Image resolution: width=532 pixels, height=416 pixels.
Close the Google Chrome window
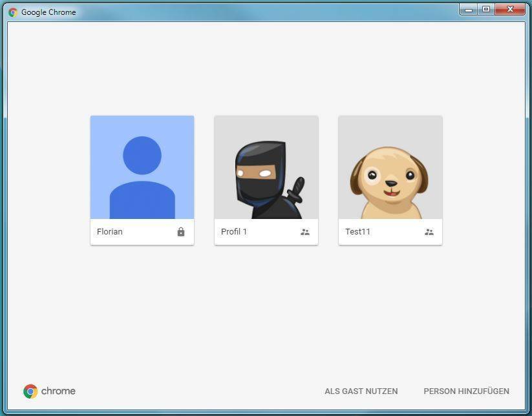pos(510,9)
